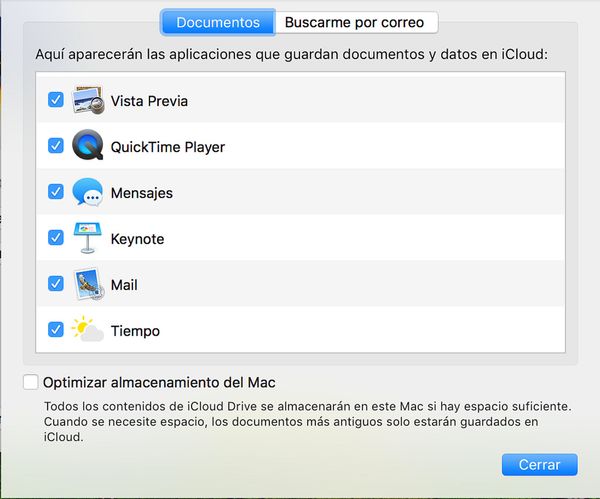600x499 pixels.
Task: Switch to Buscarme por correo tab
Action: click(x=355, y=22)
